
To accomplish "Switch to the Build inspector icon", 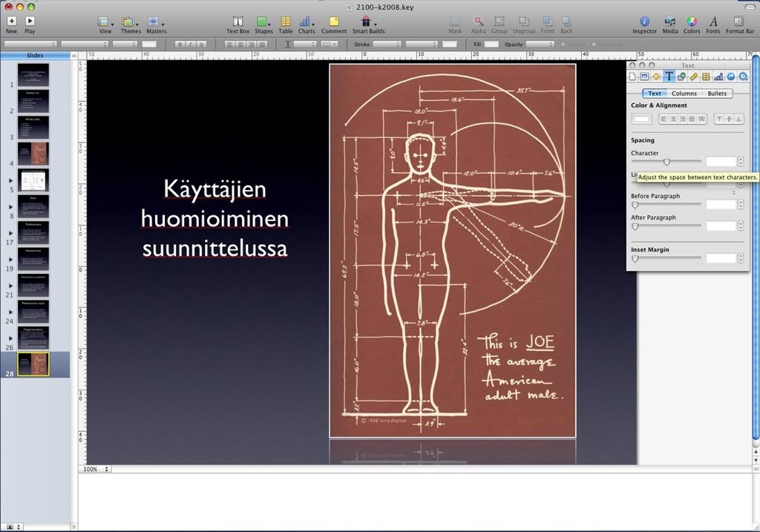I will point(656,76).
